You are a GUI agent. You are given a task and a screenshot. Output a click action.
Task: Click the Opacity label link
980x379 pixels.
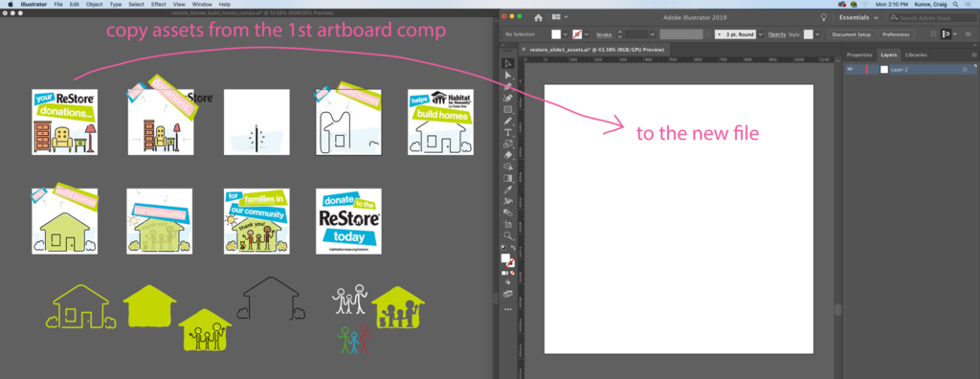tap(776, 34)
